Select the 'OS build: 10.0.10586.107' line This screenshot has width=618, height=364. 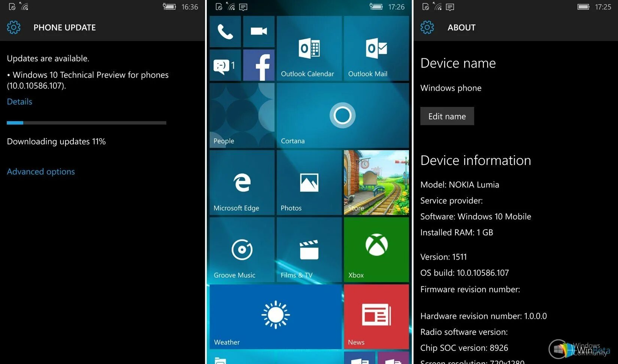click(x=464, y=273)
